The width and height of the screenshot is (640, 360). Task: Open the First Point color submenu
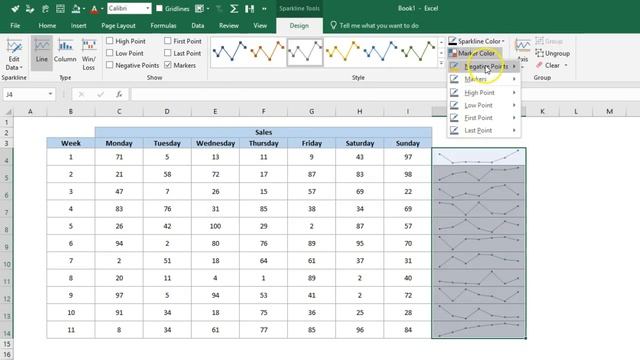[x=484, y=118]
